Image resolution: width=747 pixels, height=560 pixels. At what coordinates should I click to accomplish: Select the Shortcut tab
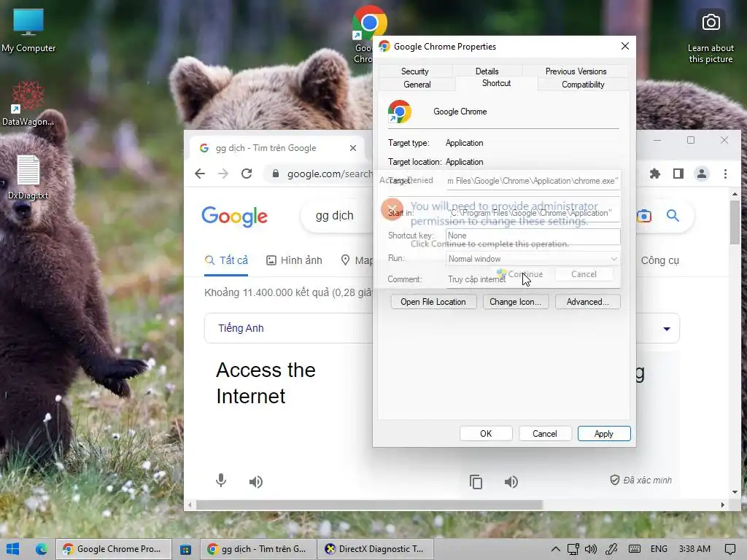point(496,83)
